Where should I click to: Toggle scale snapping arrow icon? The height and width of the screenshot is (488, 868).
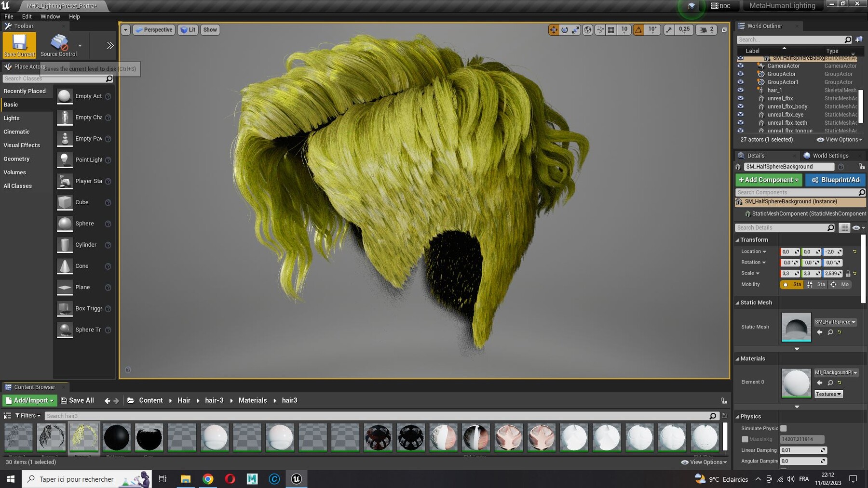[669, 30]
